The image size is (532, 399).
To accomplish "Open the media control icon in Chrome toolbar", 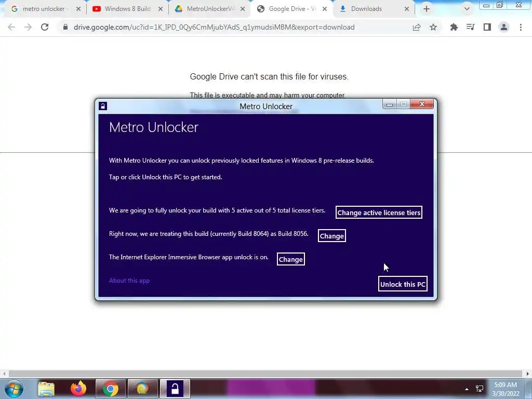I will click(470, 27).
